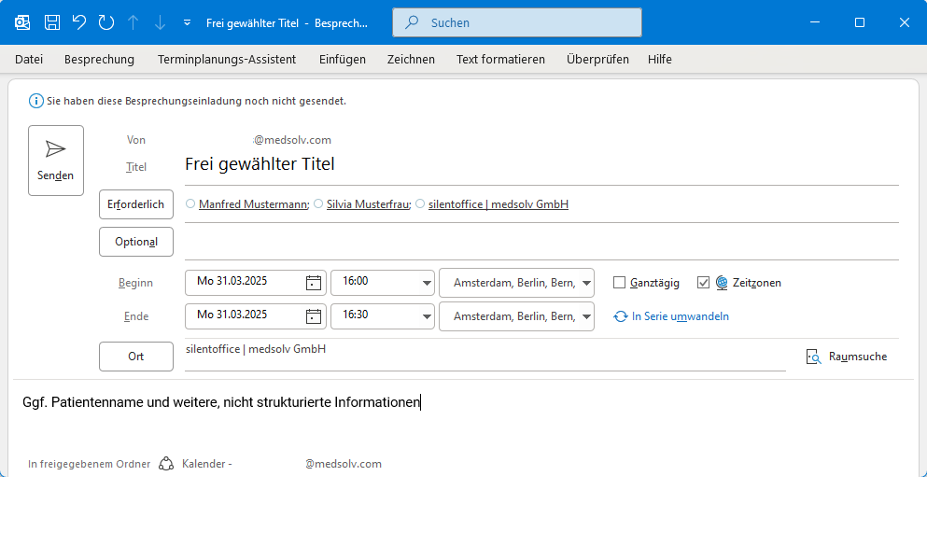Go to next item with down arrow

click(160, 22)
